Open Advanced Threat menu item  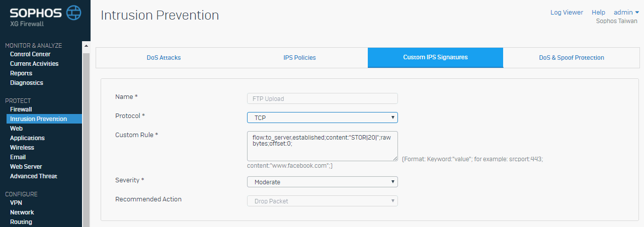(33, 176)
